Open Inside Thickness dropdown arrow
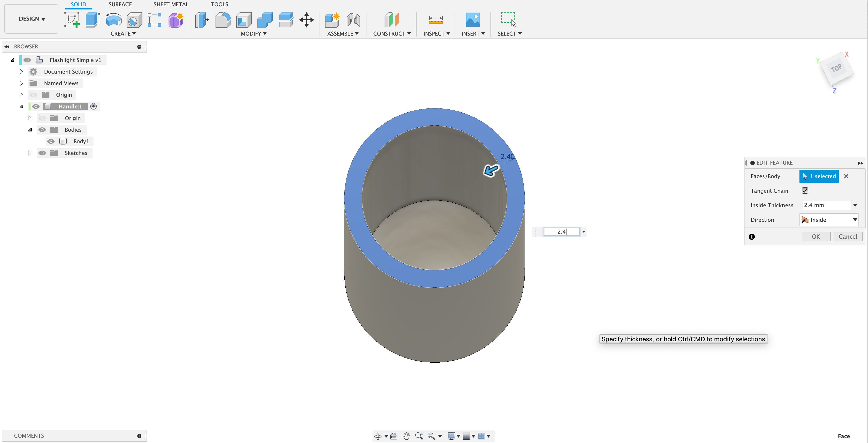Viewport: 868px width, 443px height. pyautogui.click(x=855, y=205)
